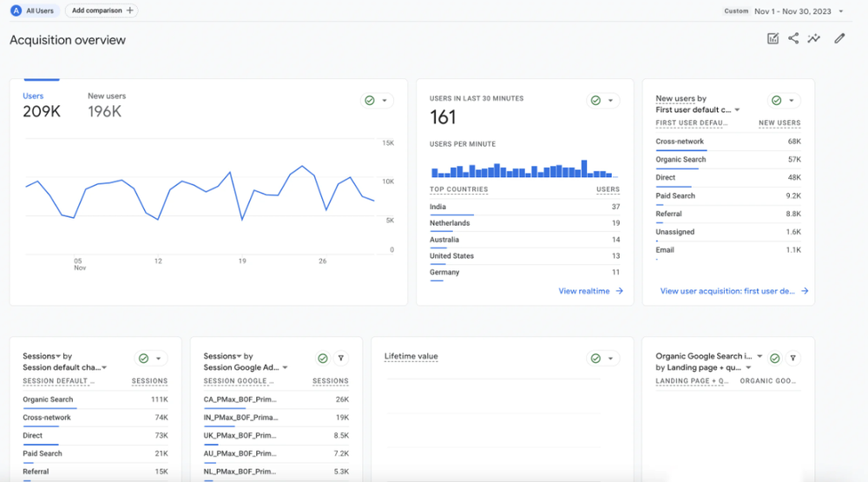Screen dimensions: 868x482
Task: Click the share report icon
Action: (x=793, y=38)
